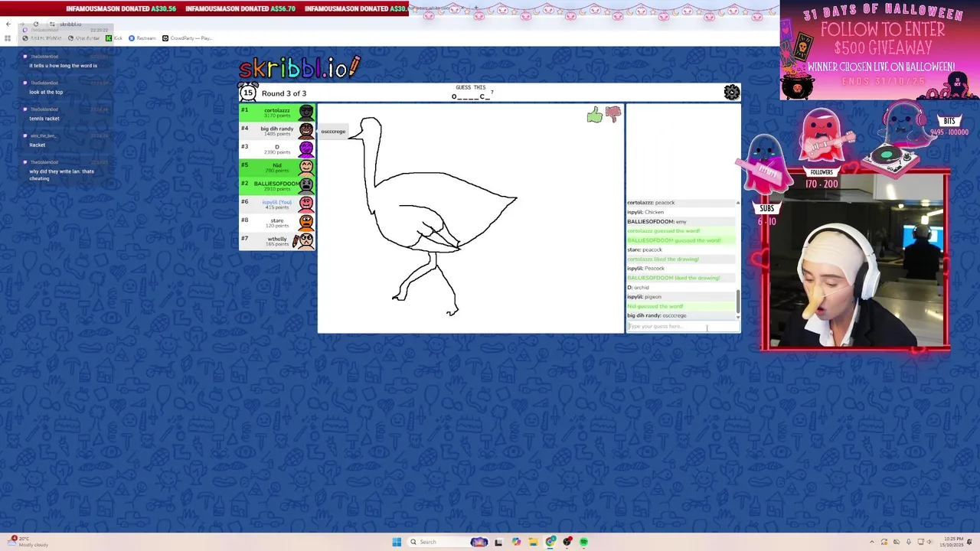The width and height of the screenshot is (980, 551).
Task: Click 'Nid guessed the word!' message
Action: (655, 306)
